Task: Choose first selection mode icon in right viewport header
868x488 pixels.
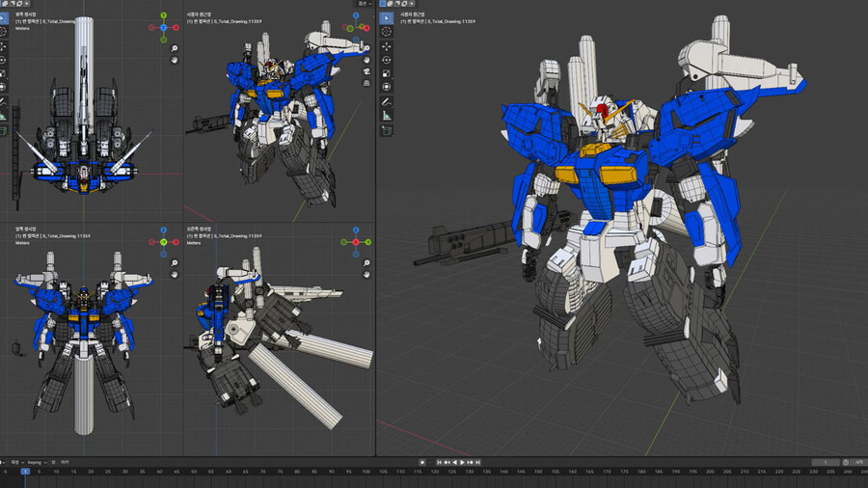Action: [x=383, y=3]
